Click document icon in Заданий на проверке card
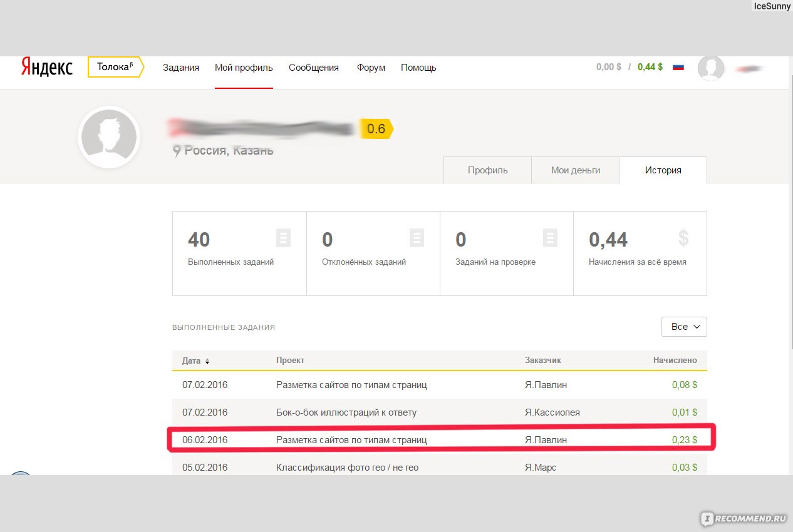793x532 pixels. pos(550,238)
